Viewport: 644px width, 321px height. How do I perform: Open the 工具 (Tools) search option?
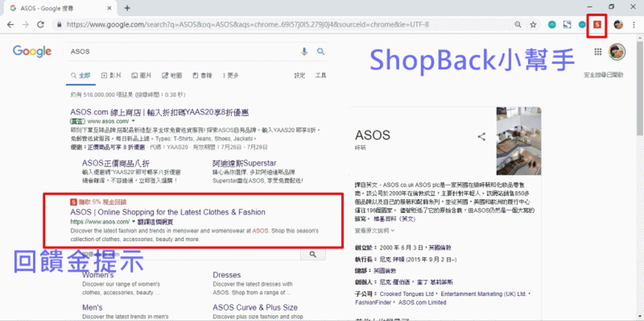click(x=320, y=75)
